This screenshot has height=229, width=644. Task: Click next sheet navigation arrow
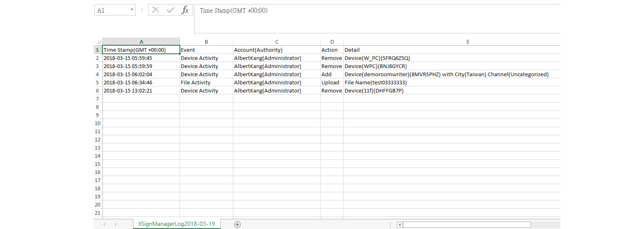[x=116, y=224]
